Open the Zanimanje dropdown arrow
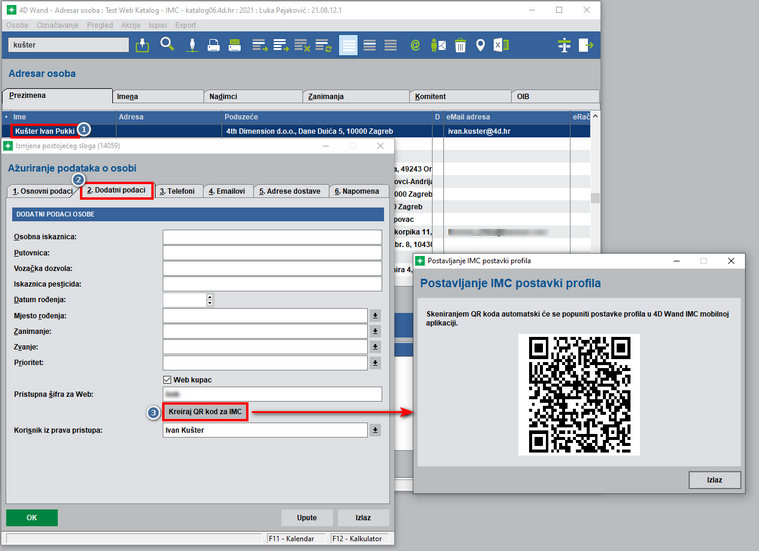This screenshot has width=759, height=551. pos(375,331)
